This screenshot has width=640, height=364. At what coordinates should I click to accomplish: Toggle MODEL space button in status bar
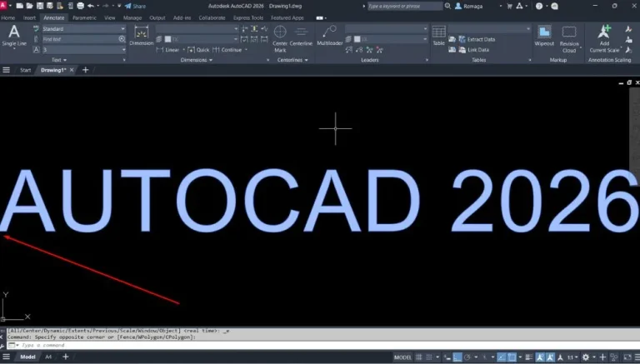tap(402, 357)
